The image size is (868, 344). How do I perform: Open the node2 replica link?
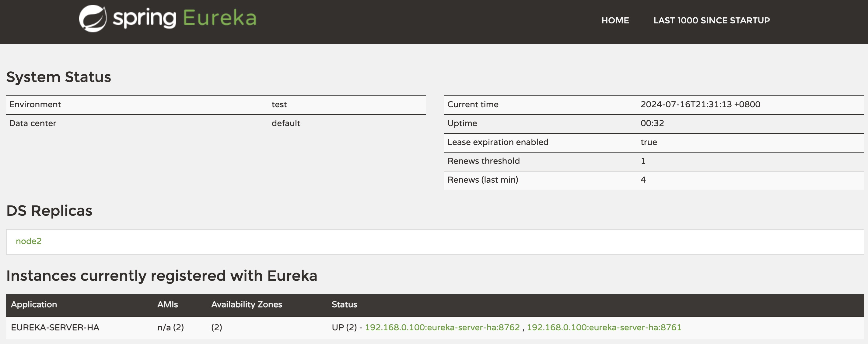click(29, 241)
